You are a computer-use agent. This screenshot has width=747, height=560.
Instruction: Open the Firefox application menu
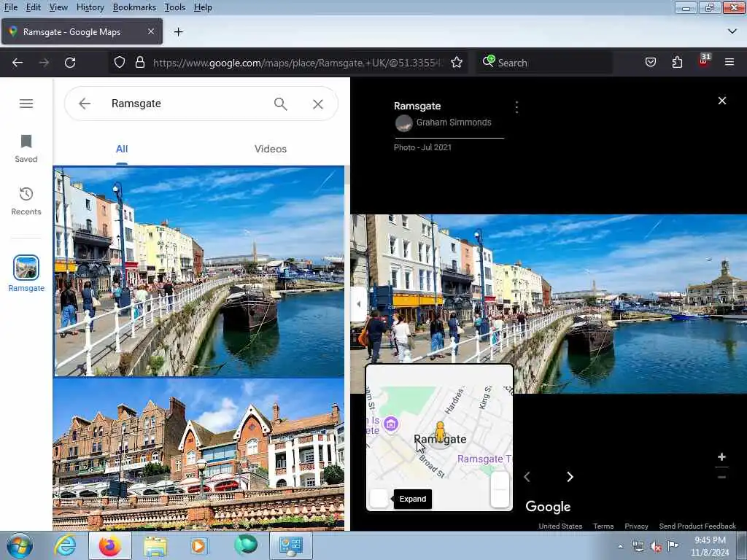coord(729,63)
